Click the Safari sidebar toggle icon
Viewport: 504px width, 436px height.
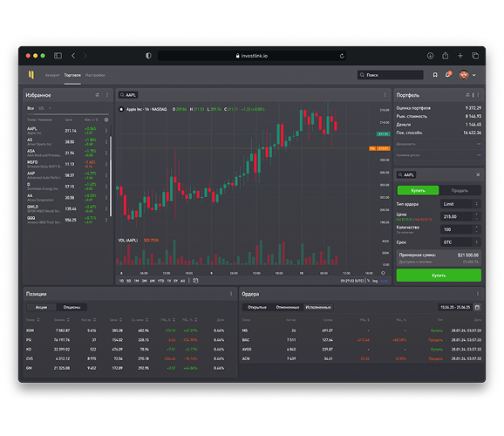[58, 56]
